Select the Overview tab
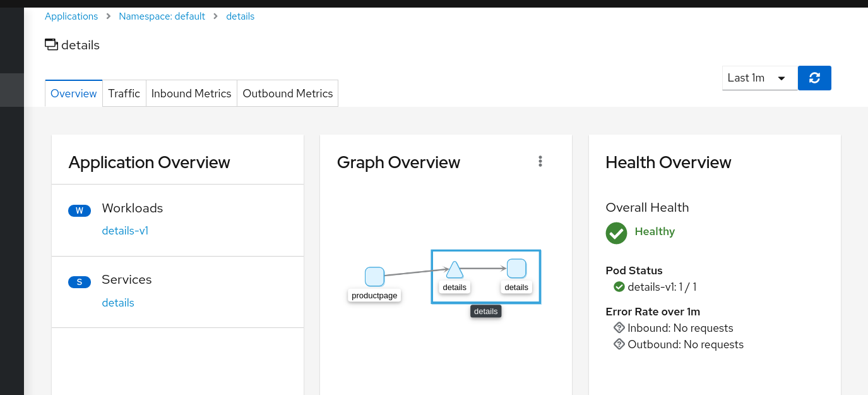 tap(74, 94)
